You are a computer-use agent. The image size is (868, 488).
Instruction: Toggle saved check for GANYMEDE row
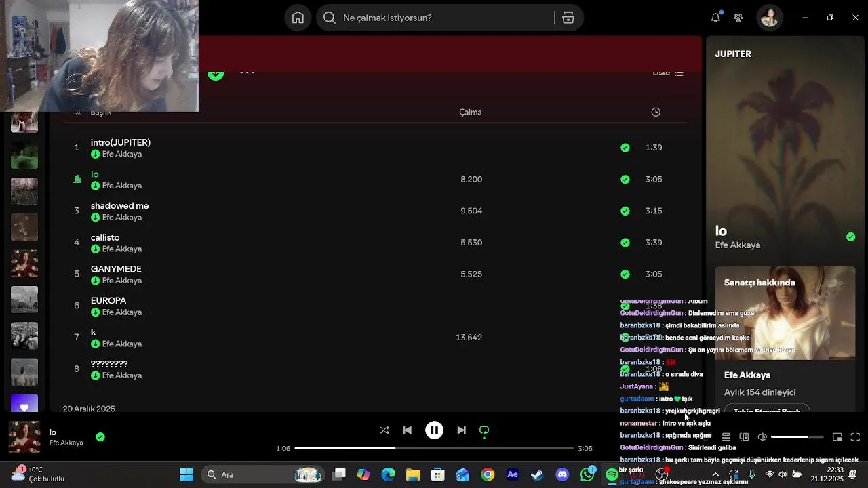pos(625,274)
